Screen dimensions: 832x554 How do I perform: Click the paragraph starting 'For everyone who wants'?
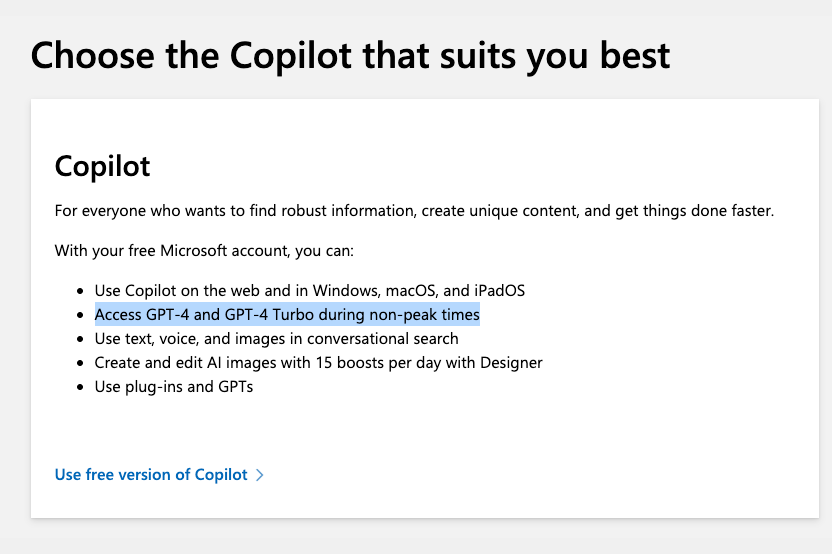point(414,211)
